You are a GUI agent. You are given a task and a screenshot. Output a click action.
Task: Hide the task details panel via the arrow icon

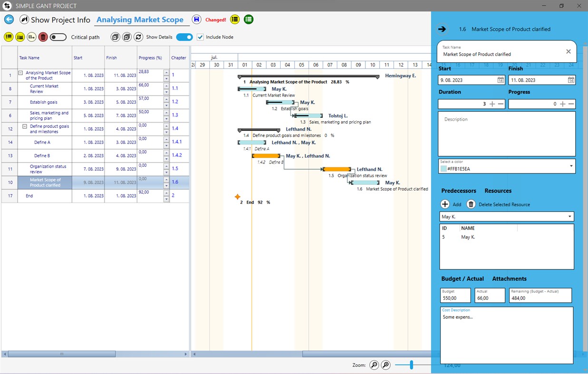point(442,29)
